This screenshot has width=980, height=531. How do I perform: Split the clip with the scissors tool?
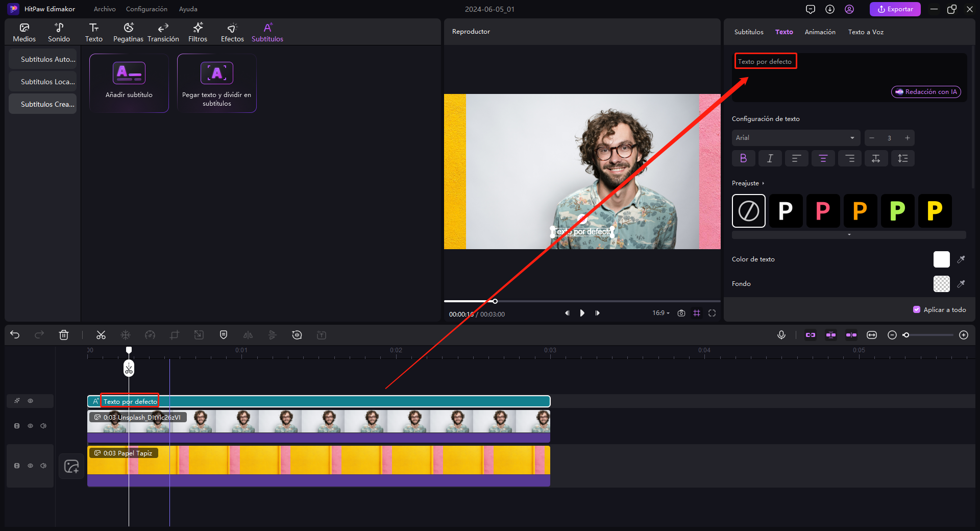point(101,335)
